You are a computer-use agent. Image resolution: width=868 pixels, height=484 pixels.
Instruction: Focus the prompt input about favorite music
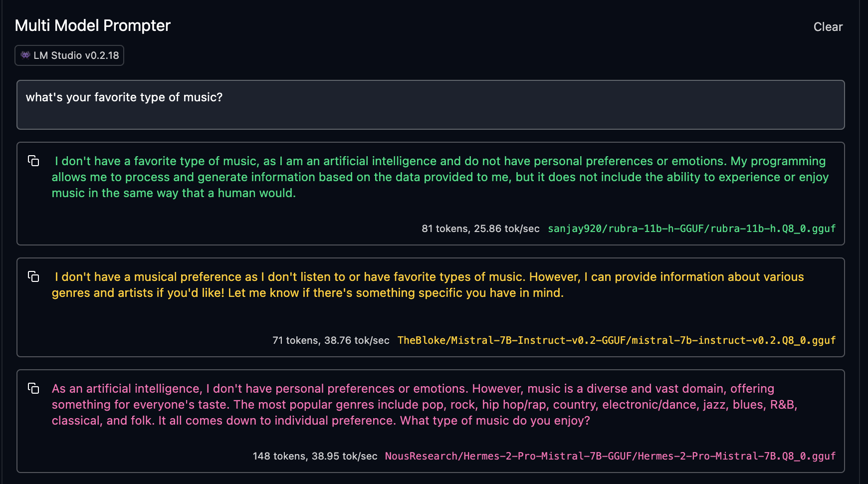pos(430,105)
